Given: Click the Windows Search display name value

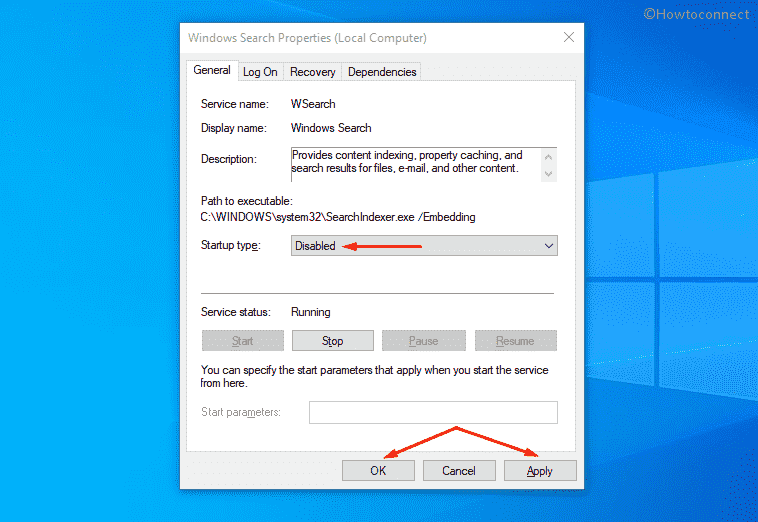Looking at the screenshot, I should (x=331, y=128).
